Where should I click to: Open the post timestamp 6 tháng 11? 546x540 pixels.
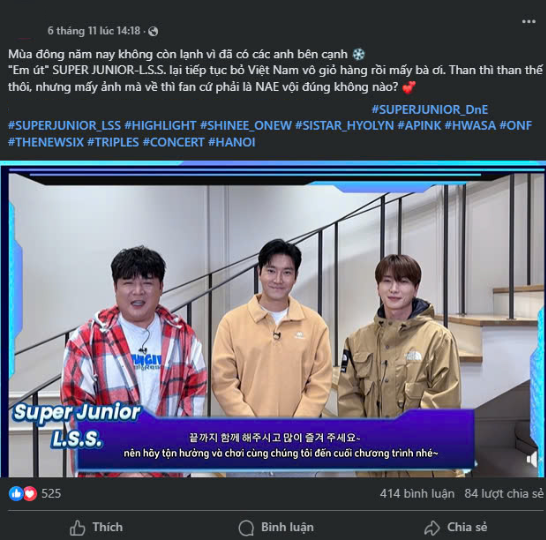pos(94,31)
